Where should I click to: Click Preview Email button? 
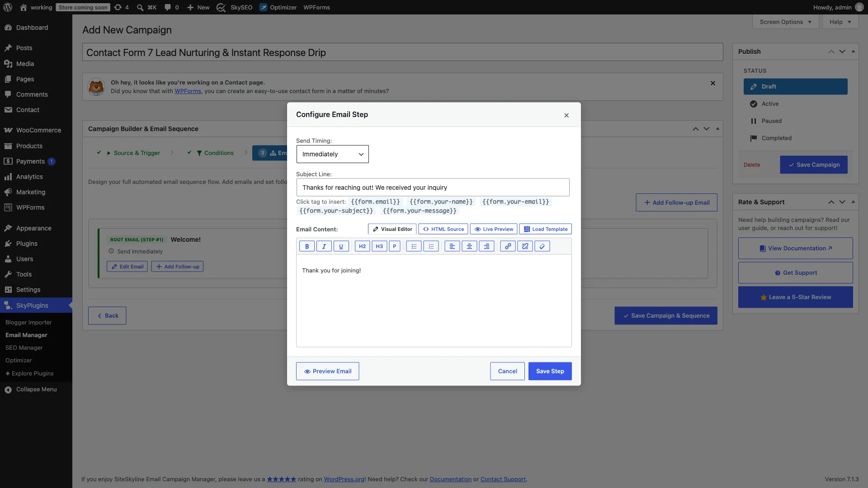tap(327, 371)
